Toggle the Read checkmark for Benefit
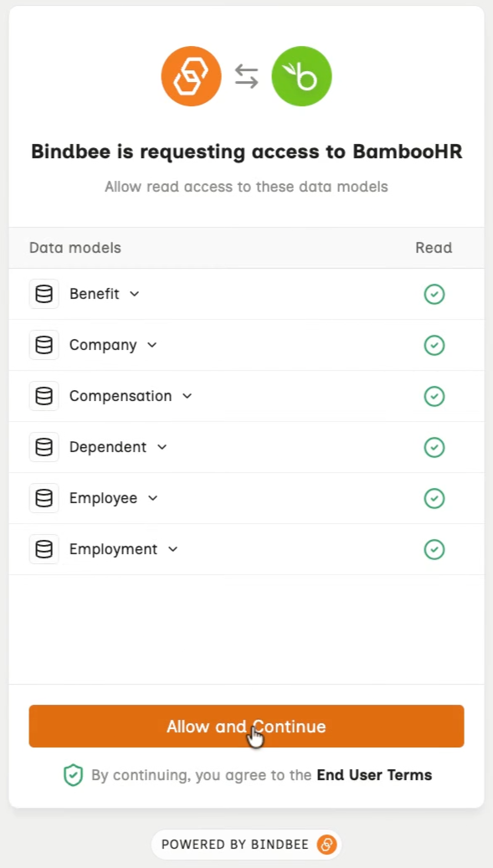Screen dimensions: 493x868 click(434, 294)
